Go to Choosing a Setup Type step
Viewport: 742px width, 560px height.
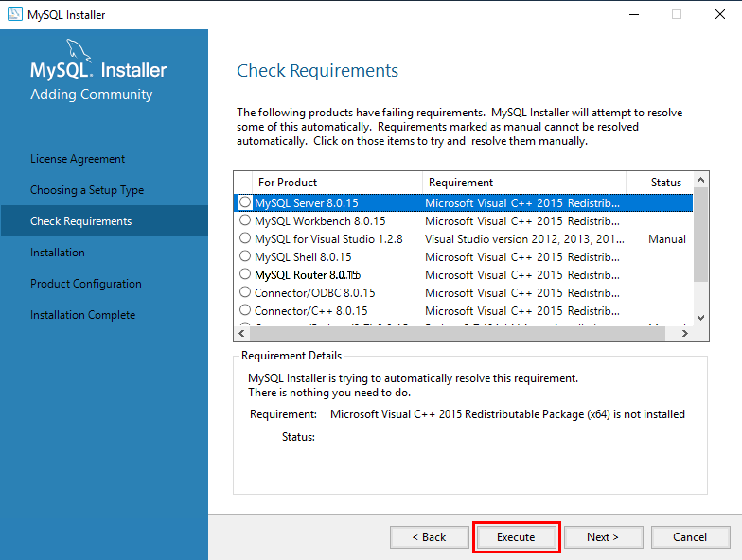pos(87,190)
